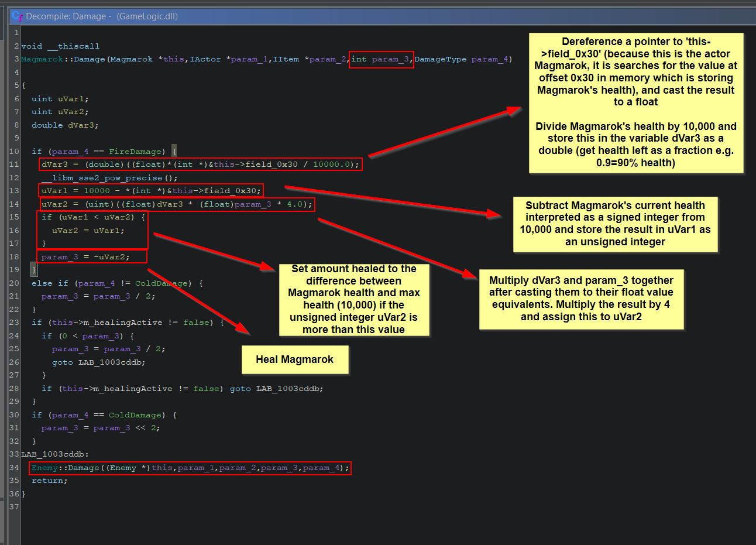Click 'field_0x30' on line 11
756x545 pixels.
click(271, 164)
